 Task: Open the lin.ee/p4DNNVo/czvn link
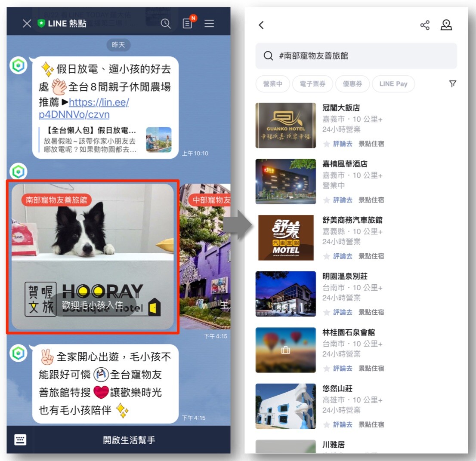click(x=84, y=108)
